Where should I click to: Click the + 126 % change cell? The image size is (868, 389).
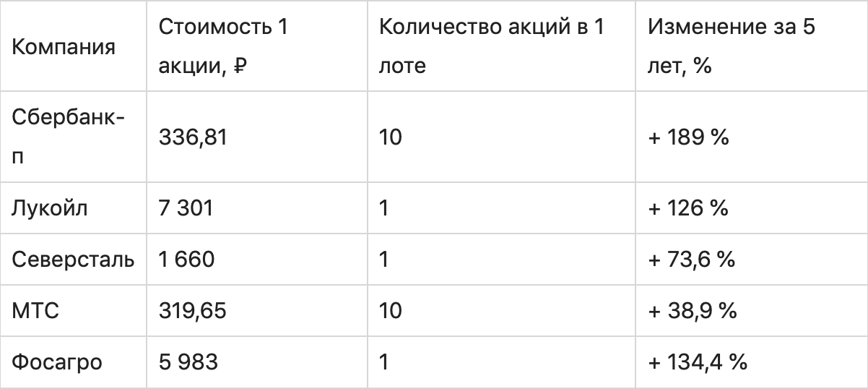pos(687,208)
